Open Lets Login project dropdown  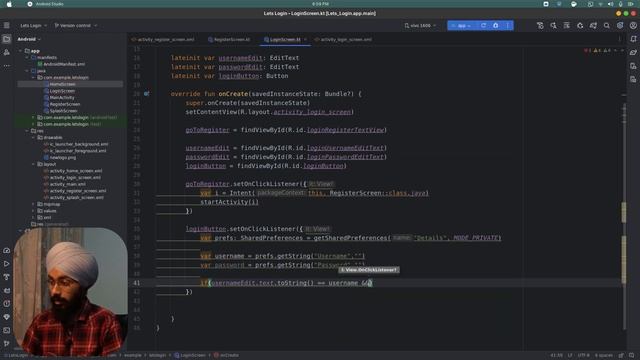tap(33, 25)
